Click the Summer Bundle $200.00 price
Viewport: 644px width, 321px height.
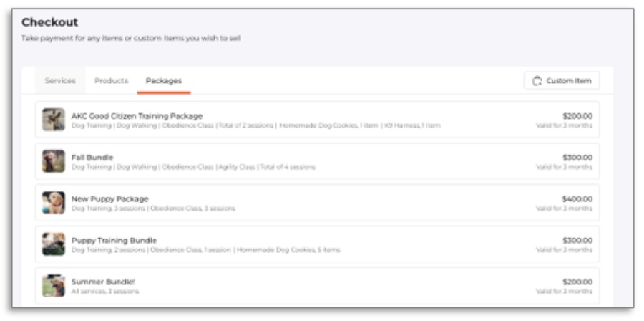point(577,282)
